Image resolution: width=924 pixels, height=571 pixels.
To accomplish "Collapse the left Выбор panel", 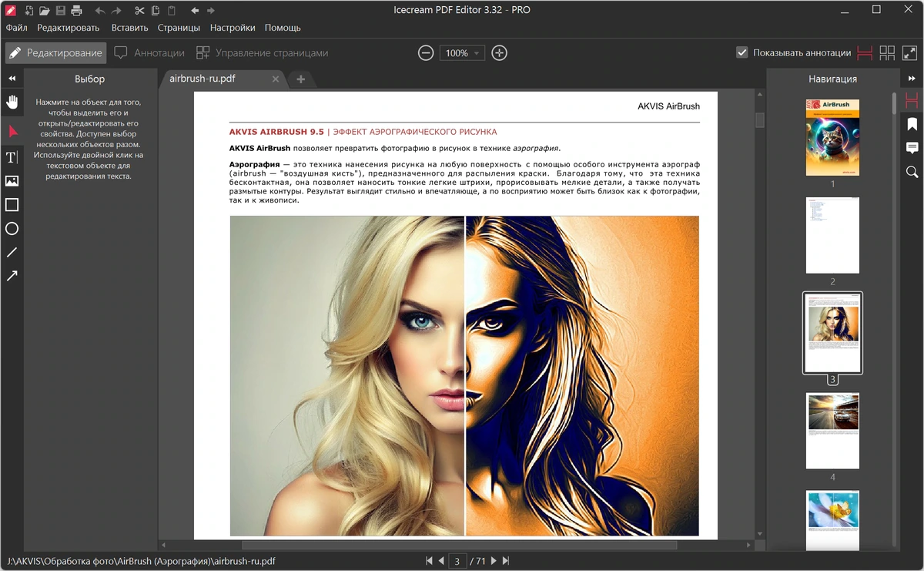I will coord(12,79).
